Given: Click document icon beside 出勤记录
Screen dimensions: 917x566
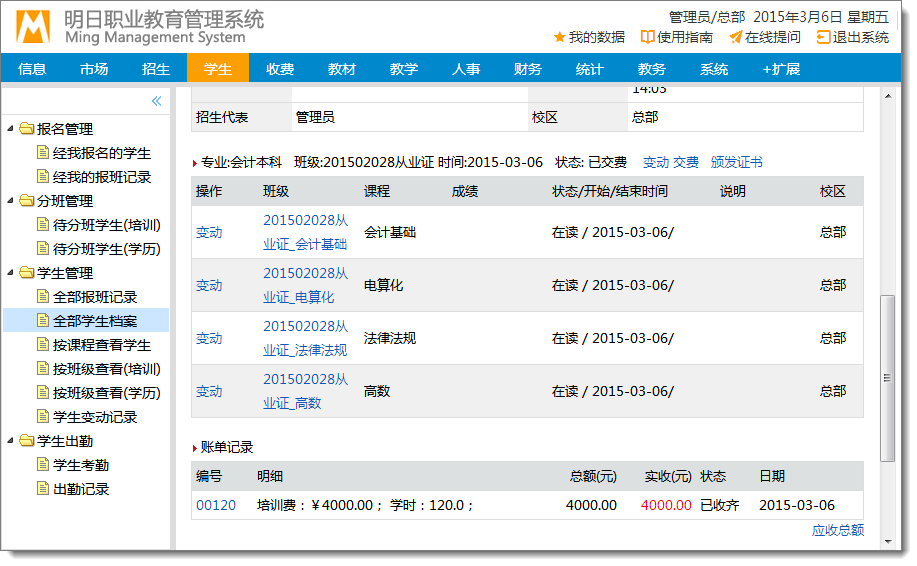Looking at the screenshot, I should click(x=43, y=489).
